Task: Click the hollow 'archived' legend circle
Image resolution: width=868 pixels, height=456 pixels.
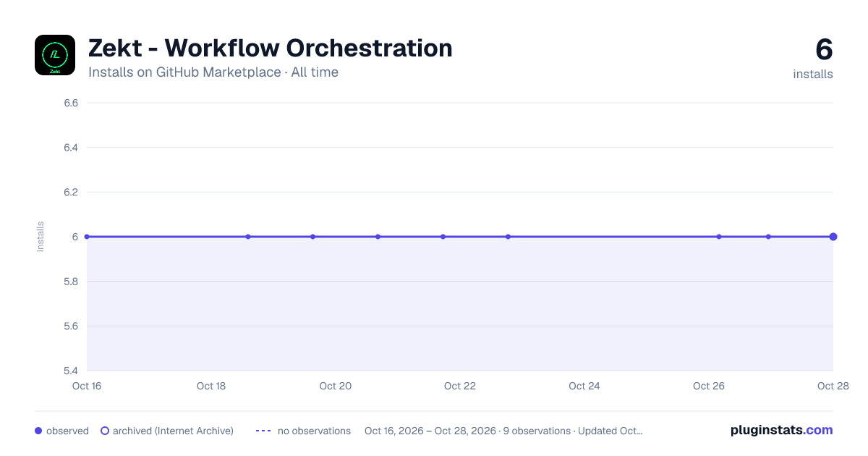Action: 105,431
